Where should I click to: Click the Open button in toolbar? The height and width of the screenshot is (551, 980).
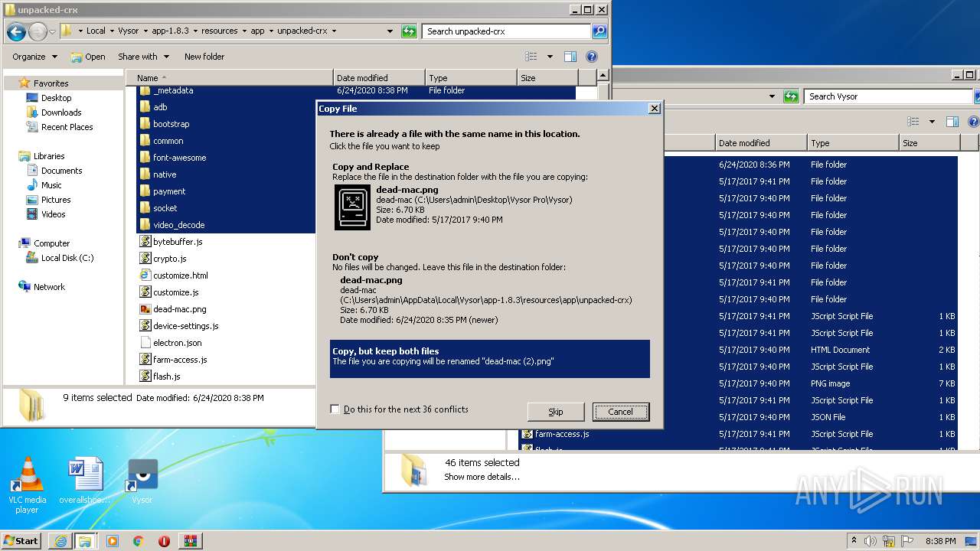coord(88,57)
